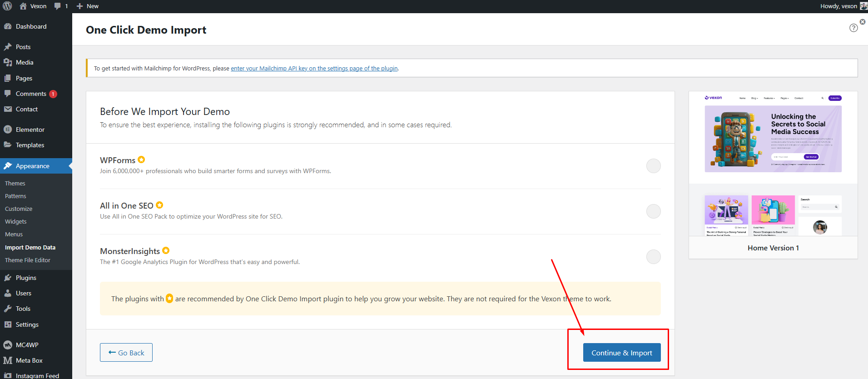
Task: Open Meta Box icon menu
Action: click(x=8, y=360)
